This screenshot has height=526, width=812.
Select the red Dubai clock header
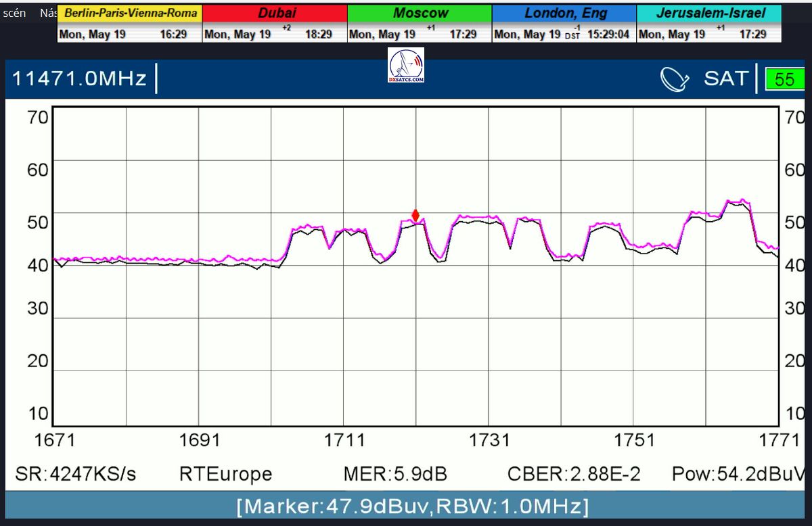tap(275, 14)
